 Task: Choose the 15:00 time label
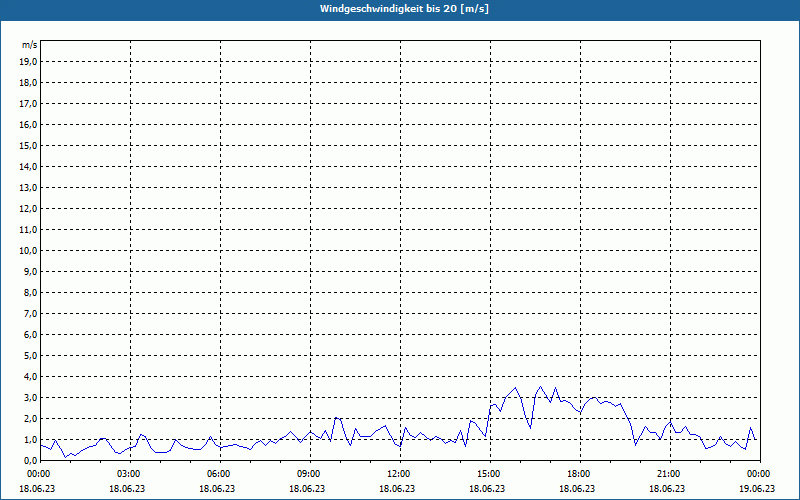(490, 474)
